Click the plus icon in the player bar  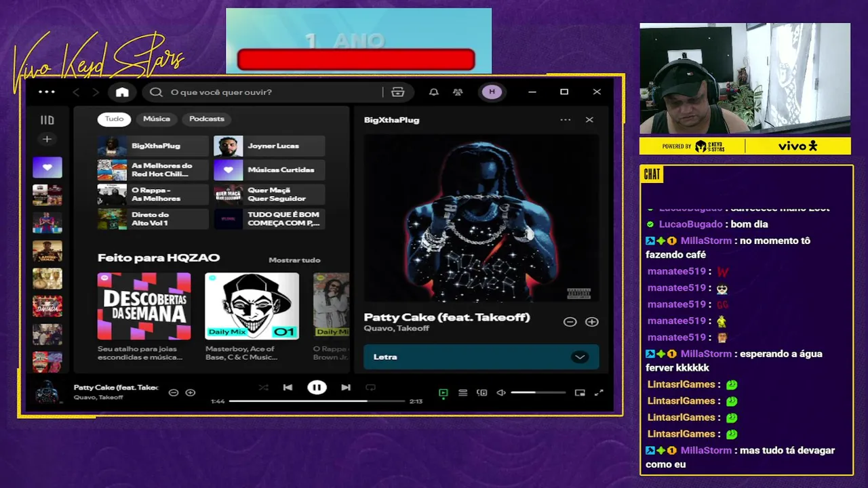[x=191, y=392]
